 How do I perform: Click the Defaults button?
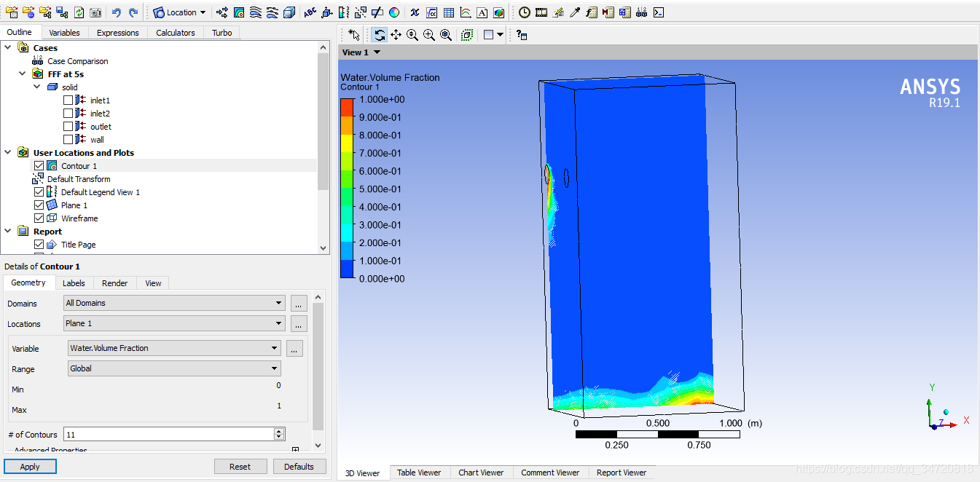[299, 467]
